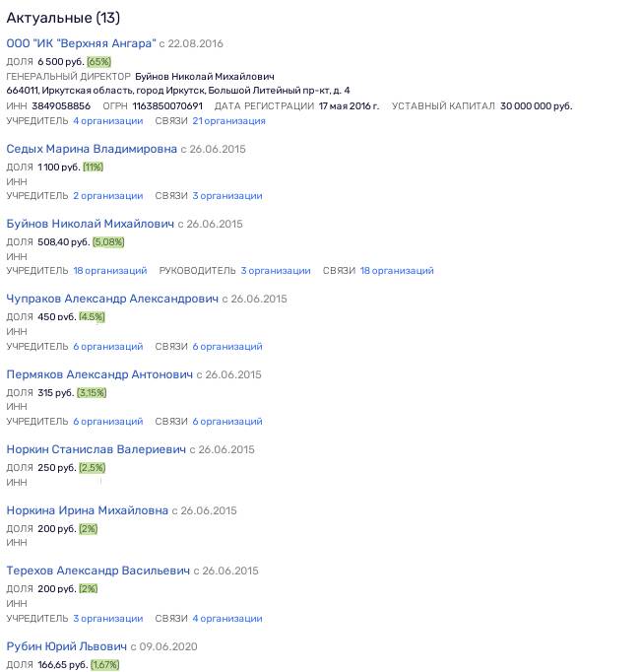The width and height of the screenshot is (641, 672).
Task: View Седых's 2 организации founder list
Action: click(108, 196)
